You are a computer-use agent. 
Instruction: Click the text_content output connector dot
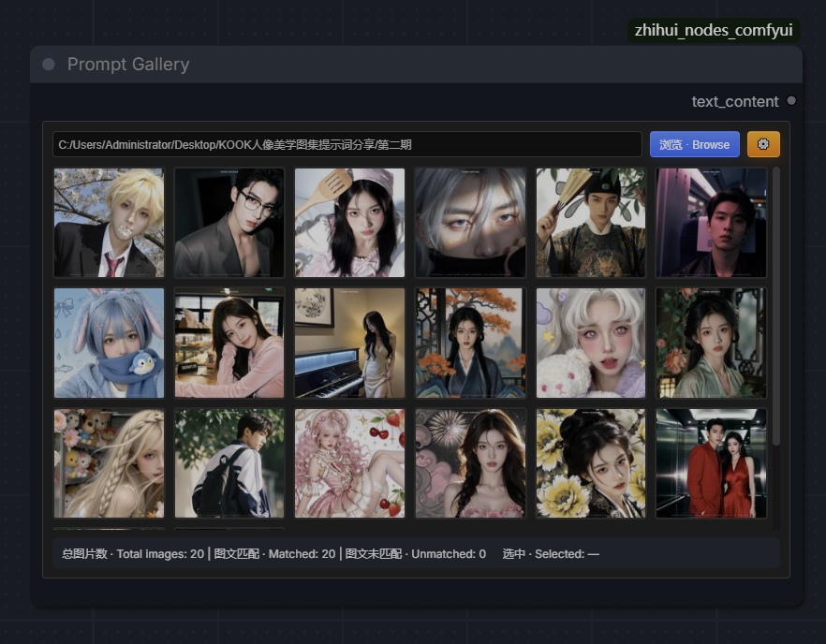791,100
